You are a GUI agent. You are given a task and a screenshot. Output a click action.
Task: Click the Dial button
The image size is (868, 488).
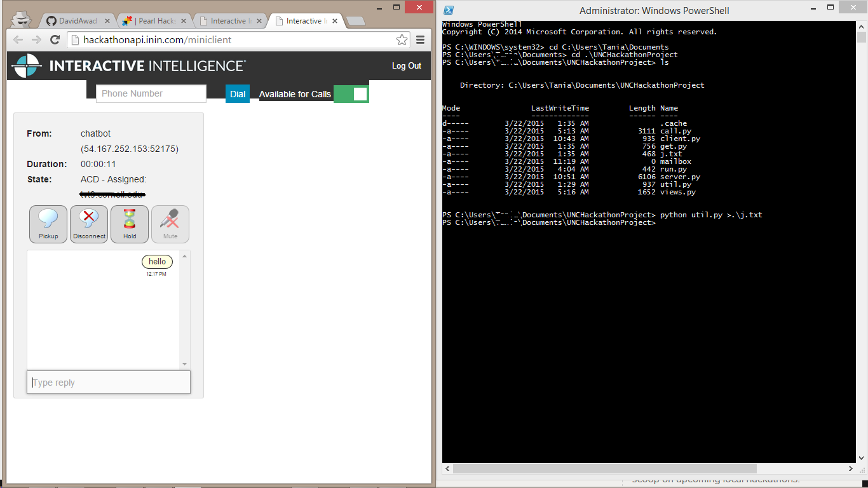click(x=238, y=94)
